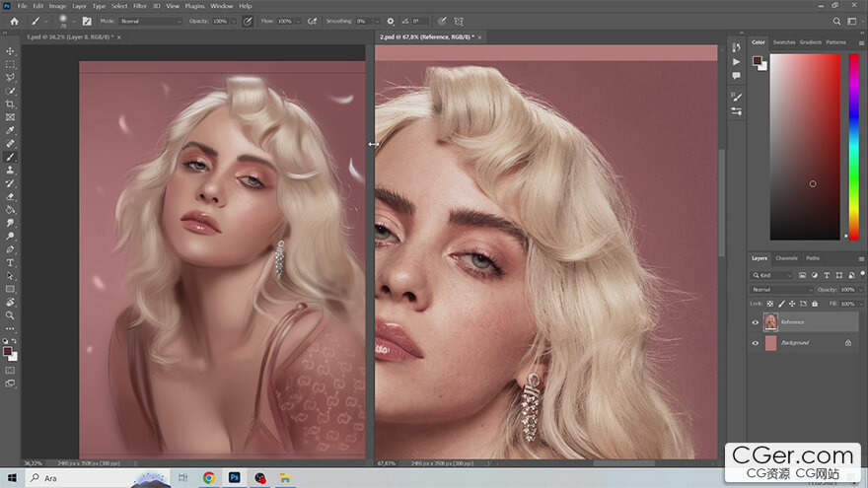Screen dimensions: 868x488
Task: Select the Zoom tool in the toolbox
Action: tap(10, 315)
